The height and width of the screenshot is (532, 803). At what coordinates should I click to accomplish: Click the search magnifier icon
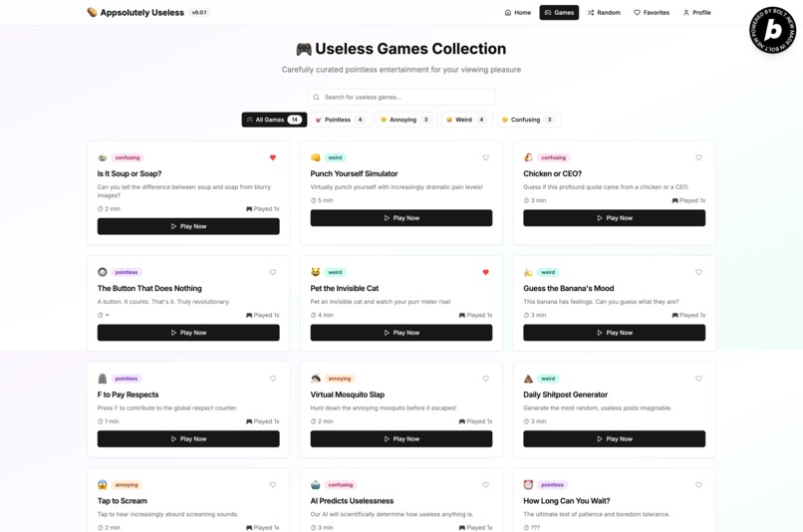coord(316,97)
